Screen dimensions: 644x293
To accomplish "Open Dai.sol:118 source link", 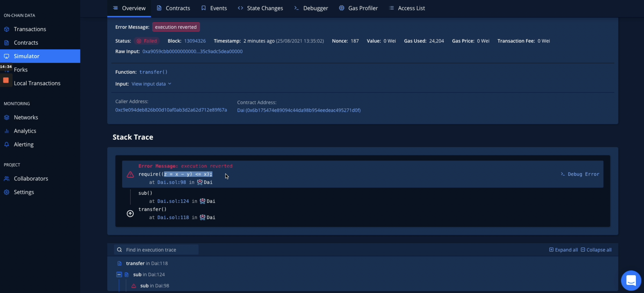I will pyautogui.click(x=173, y=217).
